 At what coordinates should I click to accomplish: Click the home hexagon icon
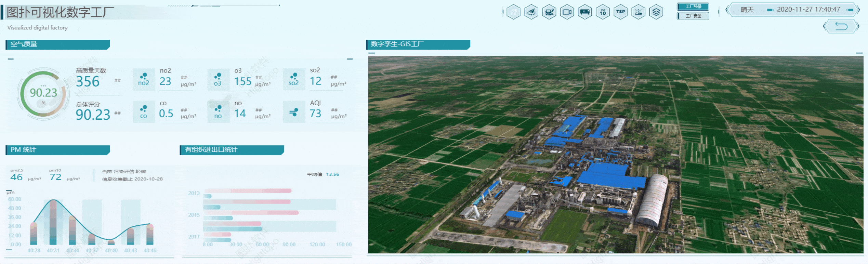[513, 12]
